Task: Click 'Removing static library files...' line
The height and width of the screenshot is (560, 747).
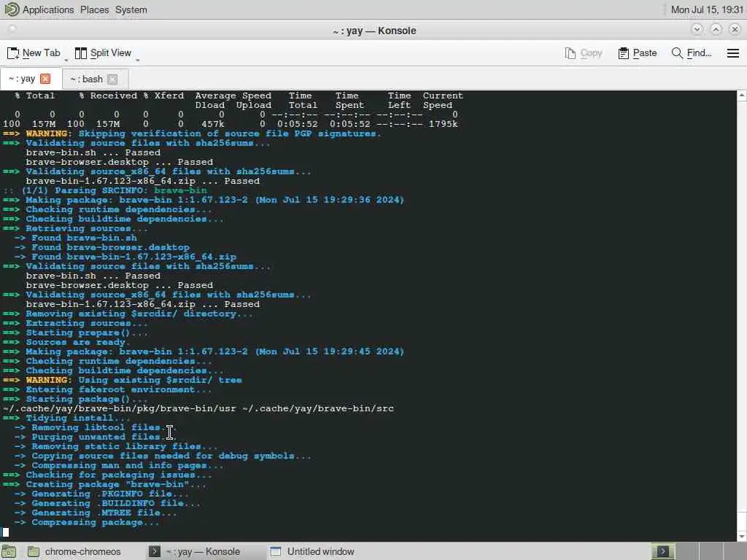Action: click(x=116, y=447)
